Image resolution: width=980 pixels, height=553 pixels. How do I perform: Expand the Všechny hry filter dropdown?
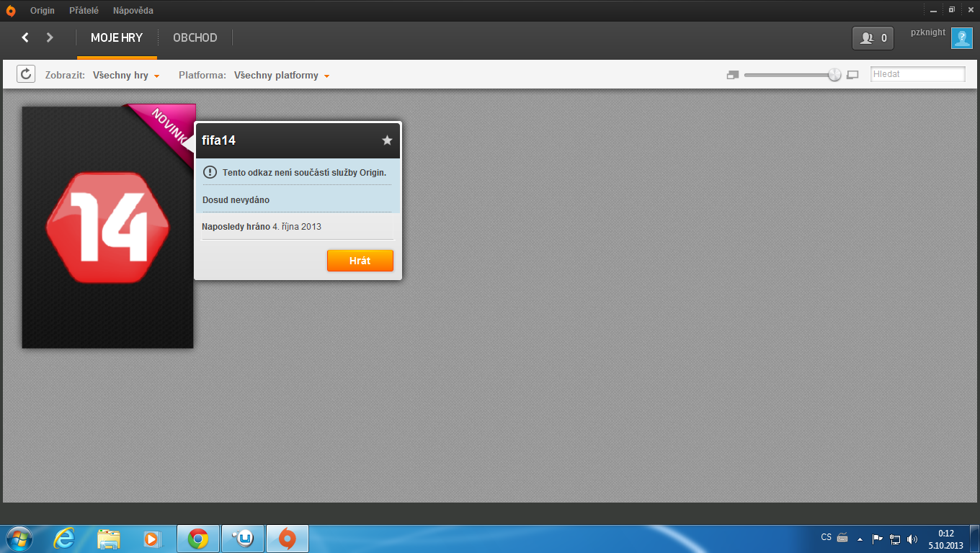[x=126, y=76]
